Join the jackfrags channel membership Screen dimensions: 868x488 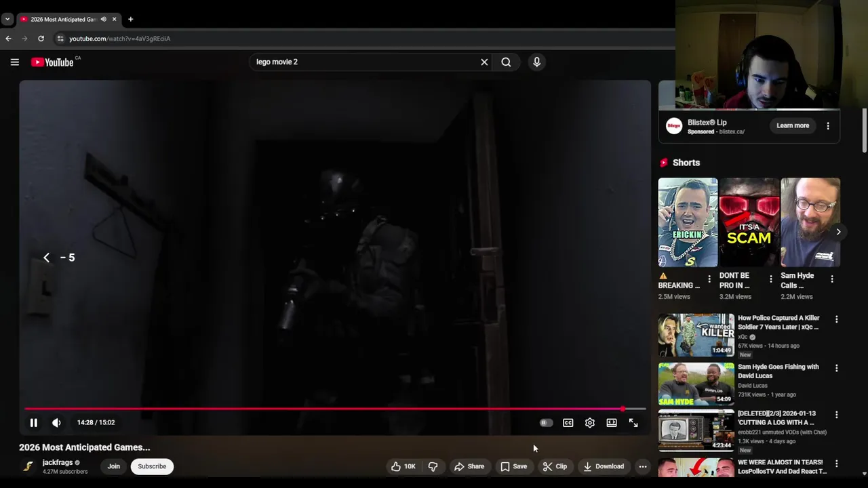click(114, 466)
